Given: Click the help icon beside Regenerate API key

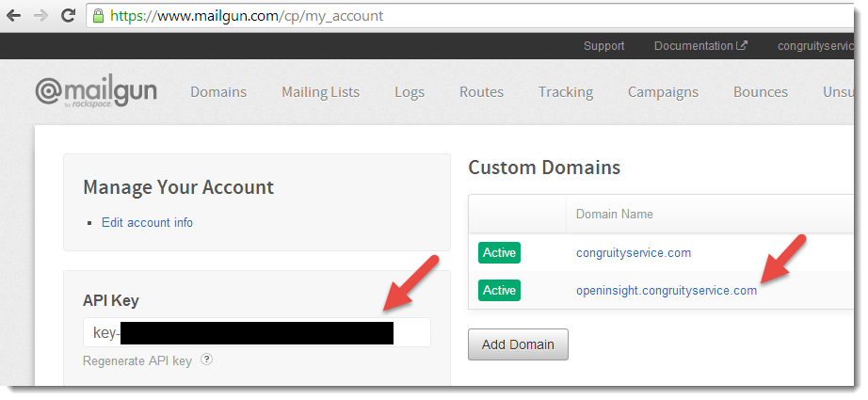Looking at the screenshot, I should (206, 360).
